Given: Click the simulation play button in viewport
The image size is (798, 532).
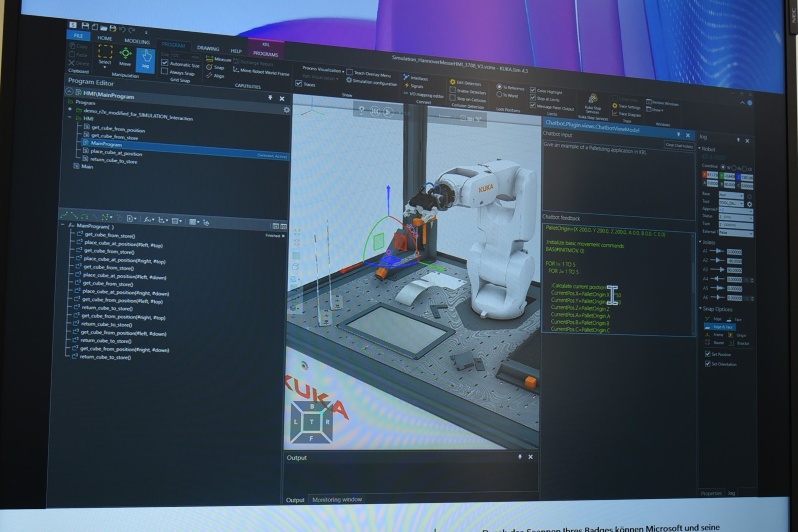Looking at the screenshot, I should (x=388, y=112).
